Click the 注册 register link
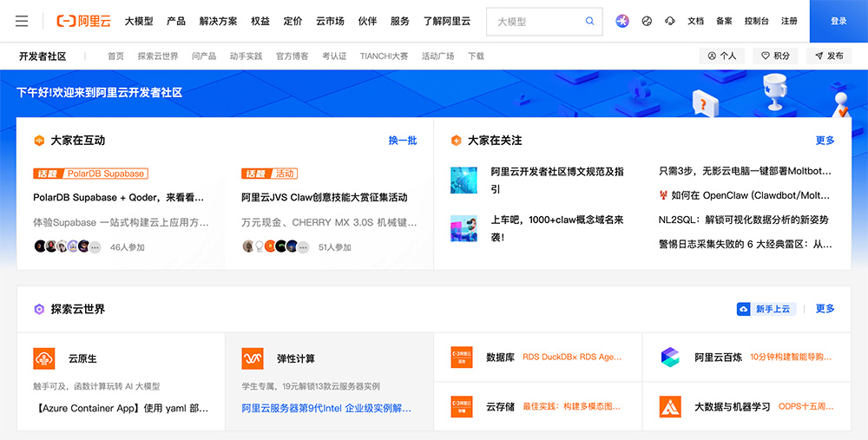The height and width of the screenshot is (440, 868). (x=789, y=21)
